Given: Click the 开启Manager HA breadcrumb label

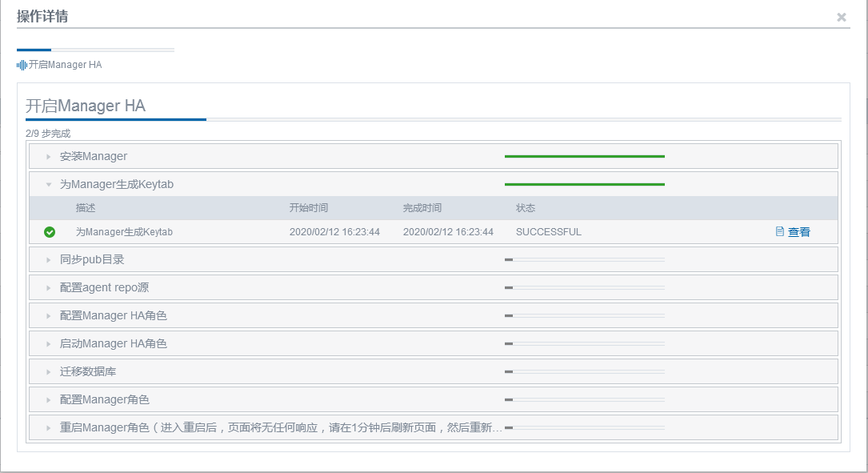Looking at the screenshot, I should 64,65.
